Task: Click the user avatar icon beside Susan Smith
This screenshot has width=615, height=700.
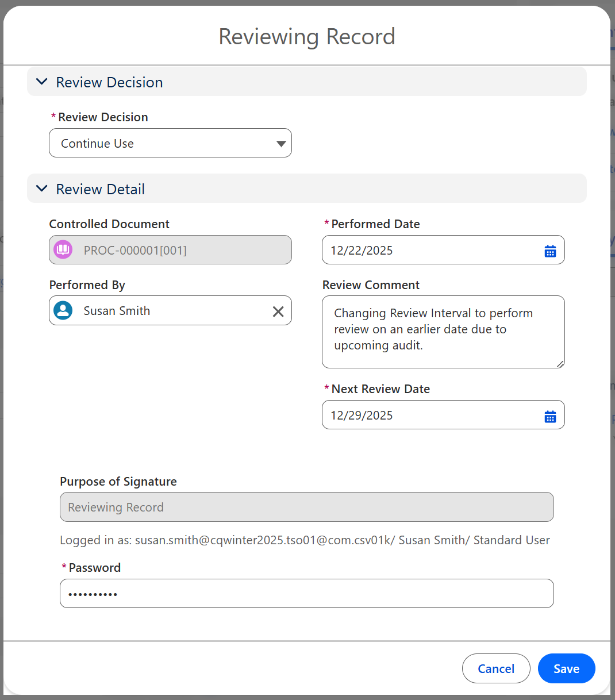Action: (x=63, y=311)
